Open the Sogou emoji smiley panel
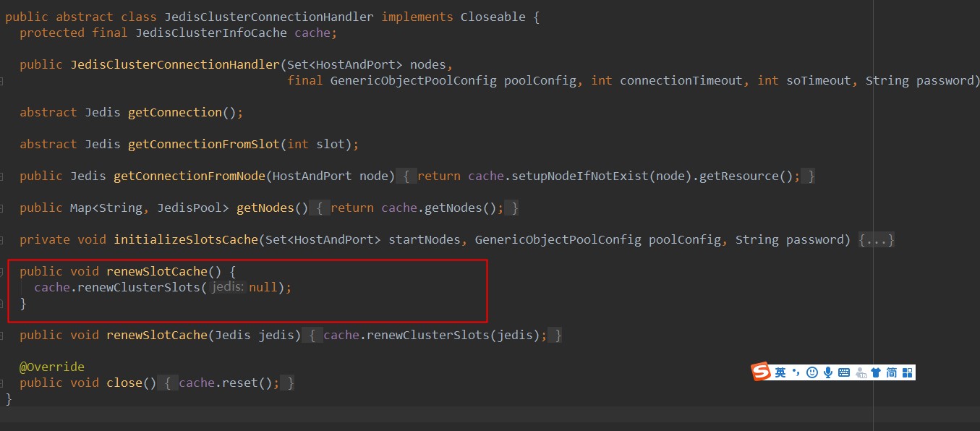Image resolution: width=980 pixels, height=431 pixels. click(811, 372)
